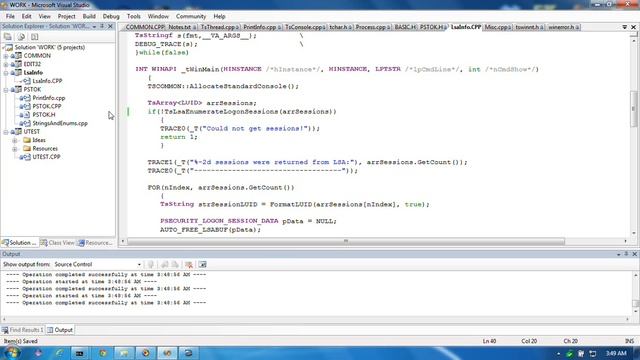The height and width of the screenshot is (360, 640).
Task: Switch to COMMON.CPP editor tab
Action: (x=144, y=27)
